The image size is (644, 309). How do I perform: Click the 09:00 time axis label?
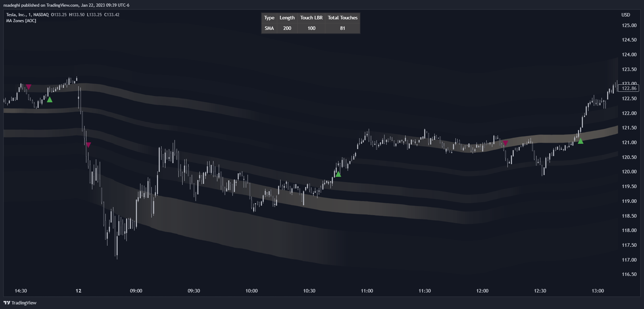[x=136, y=291]
